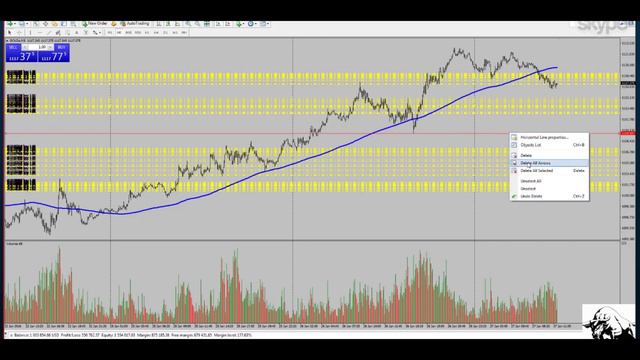Screen dimensions: 640x360
Task: Switch chart to D1 timeframe
Action: coord(165,32)
